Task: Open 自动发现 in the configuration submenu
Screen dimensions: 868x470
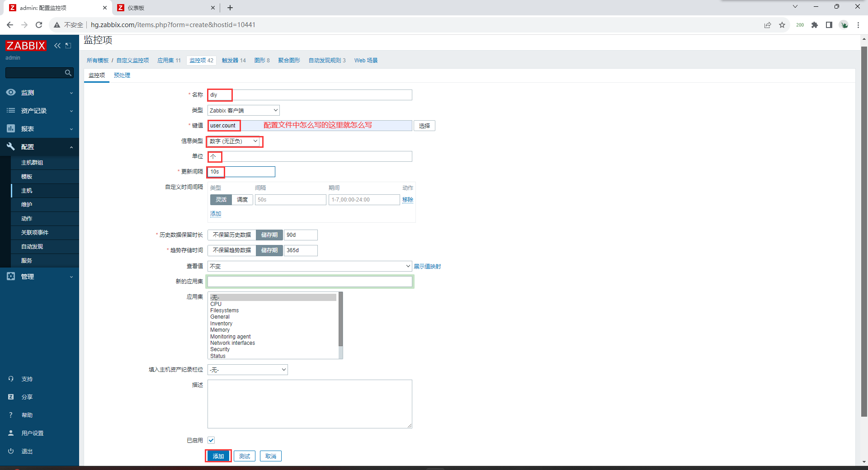Action: (x=45, y=247)
